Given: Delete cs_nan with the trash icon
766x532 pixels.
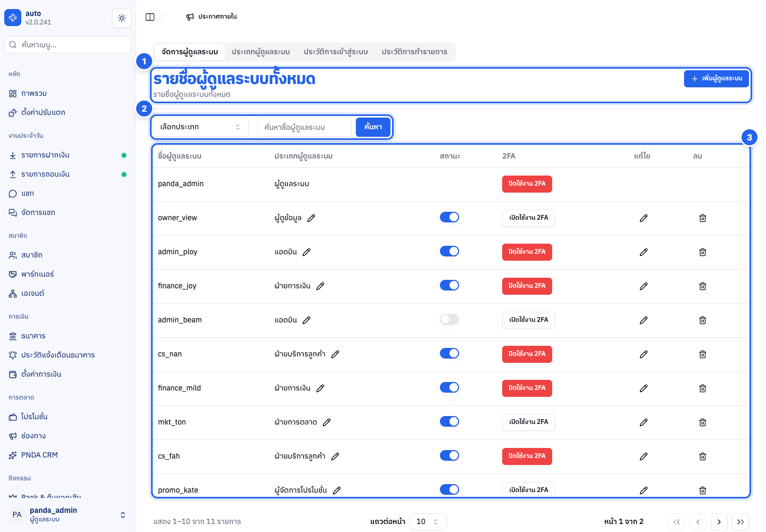Looking at the screenshot, I should (703, 354).
